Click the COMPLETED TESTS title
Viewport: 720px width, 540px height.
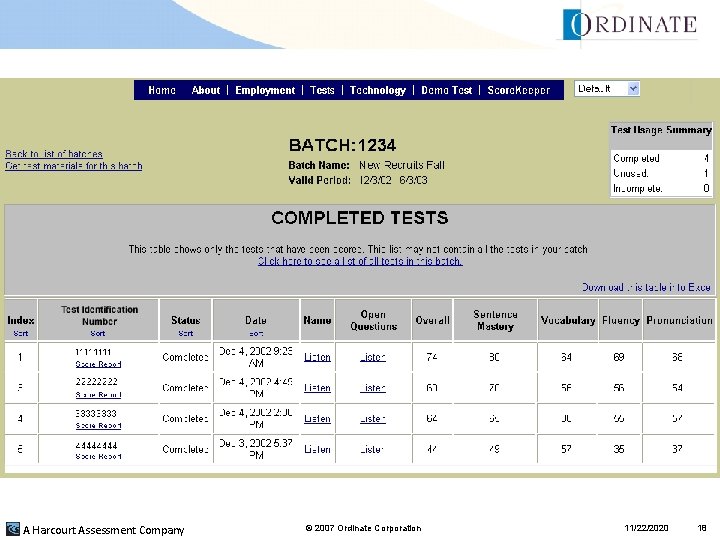(360, 218)
